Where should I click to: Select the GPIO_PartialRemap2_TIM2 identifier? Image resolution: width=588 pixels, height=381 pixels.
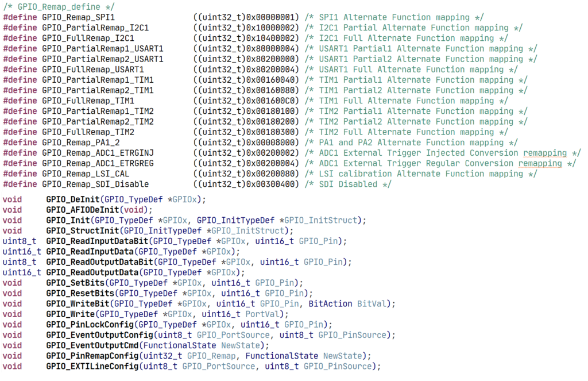(x=98, y=122)
